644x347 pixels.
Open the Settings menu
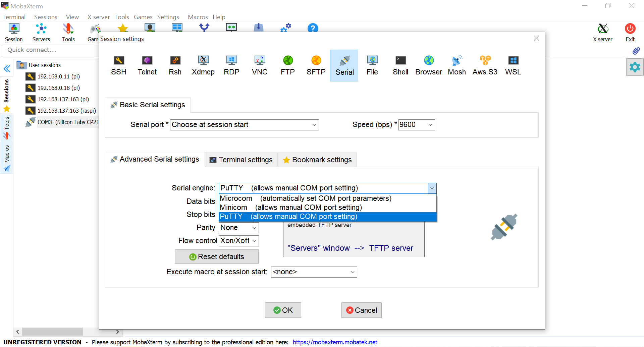(168, 17)
